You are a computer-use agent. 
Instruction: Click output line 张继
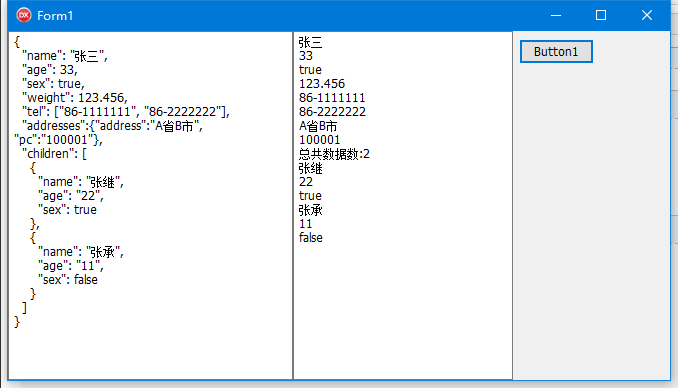[x=310, y=168]
